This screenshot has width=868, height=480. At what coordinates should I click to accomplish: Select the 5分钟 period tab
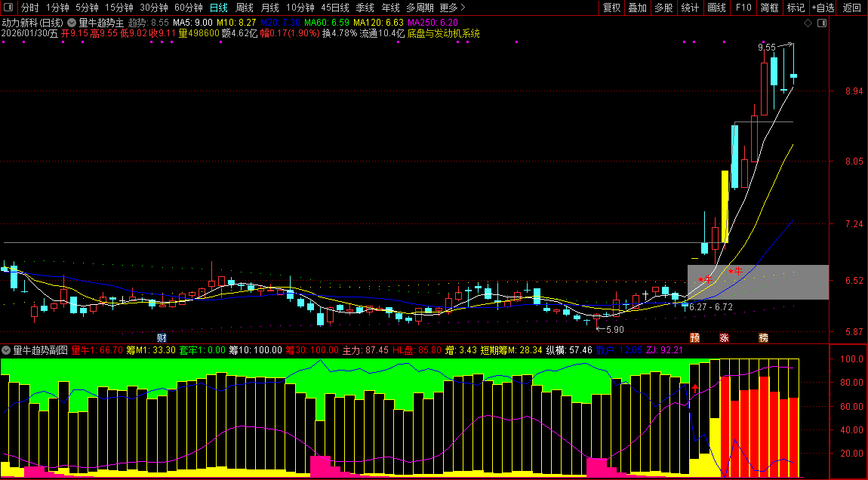point(87,8)
